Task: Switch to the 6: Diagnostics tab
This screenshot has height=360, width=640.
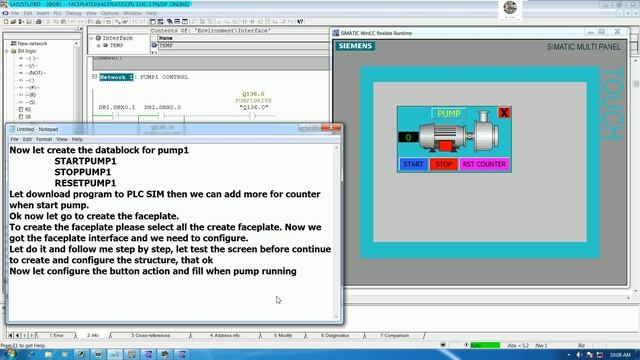Action: click(335, 336)
